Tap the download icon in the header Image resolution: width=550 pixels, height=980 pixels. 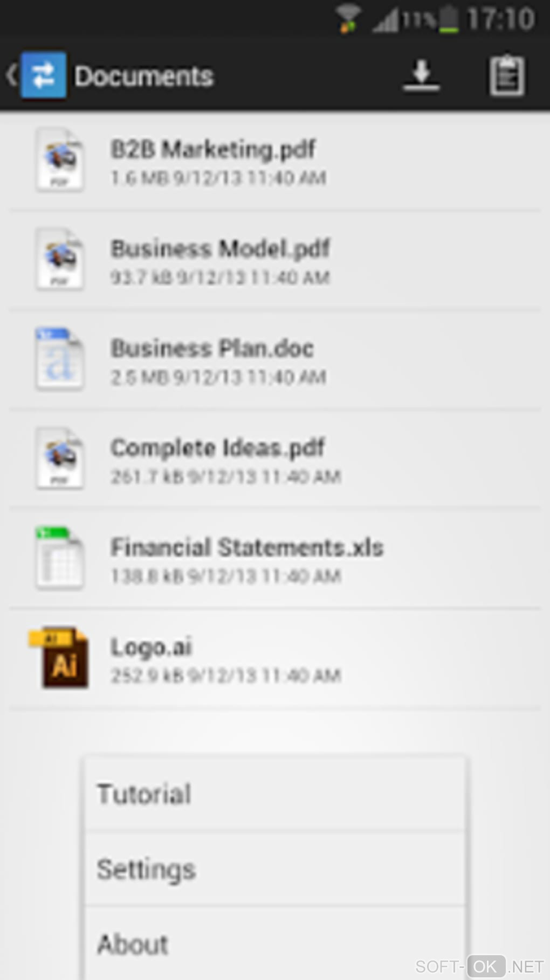pyautogui.click(x=421, y=76)
